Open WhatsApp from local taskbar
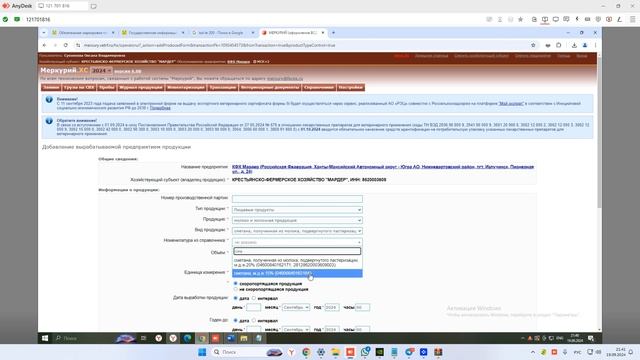This screenshot has height=360, width=640. coord(365,352)
